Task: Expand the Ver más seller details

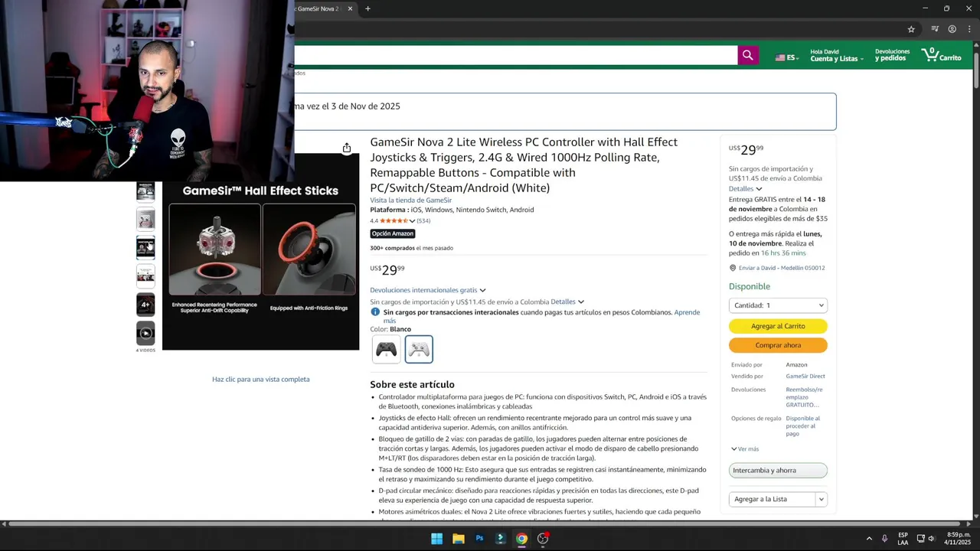Action: (745, 449)
